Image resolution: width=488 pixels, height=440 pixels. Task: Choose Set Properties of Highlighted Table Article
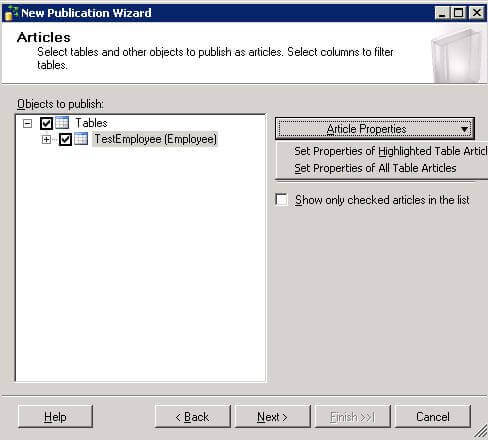[x=391, y=151]
